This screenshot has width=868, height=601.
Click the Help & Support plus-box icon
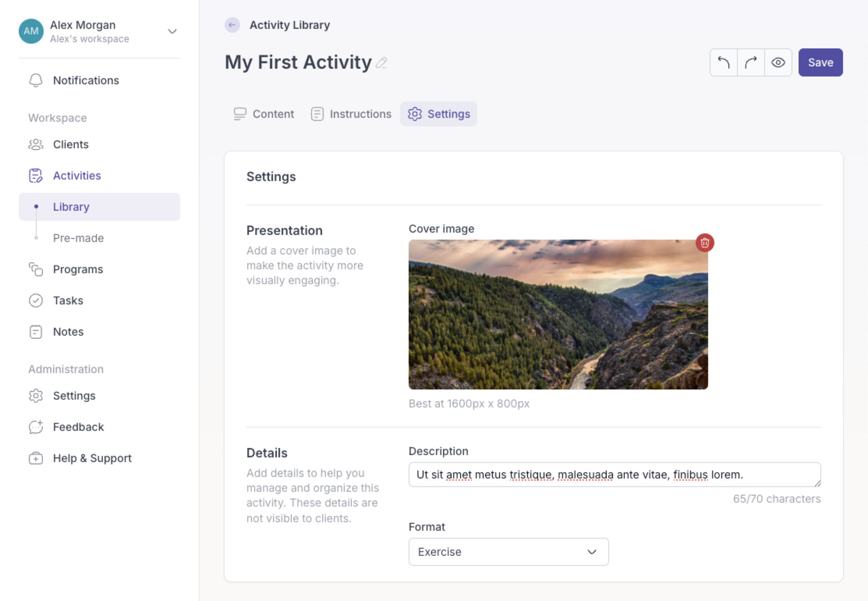click(x=36, y=458)
